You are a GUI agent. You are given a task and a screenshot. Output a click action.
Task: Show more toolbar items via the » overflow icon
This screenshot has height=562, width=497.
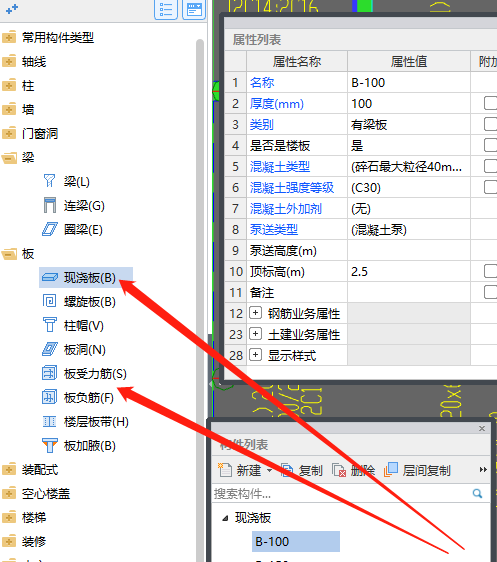tap(483, 470)
